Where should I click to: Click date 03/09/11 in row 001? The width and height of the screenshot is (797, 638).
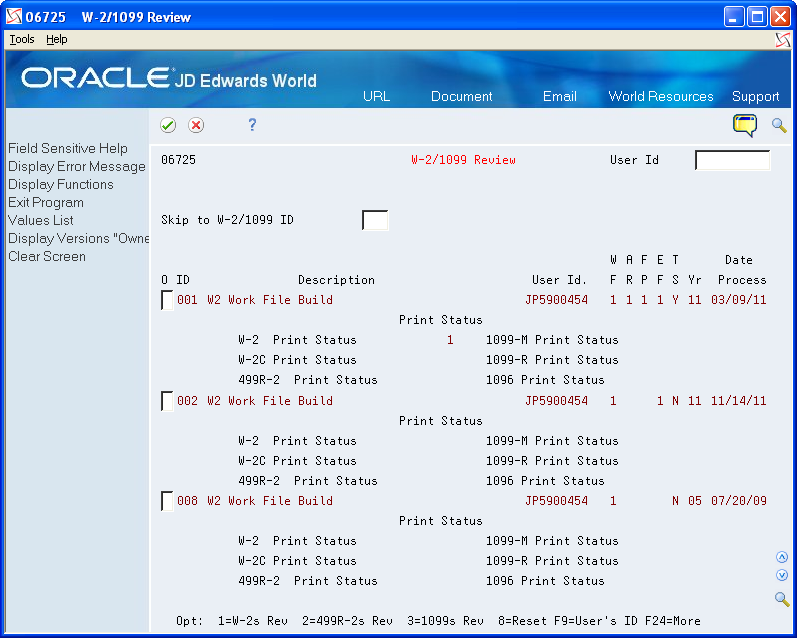pyautogui.click(x=739, y=300)
